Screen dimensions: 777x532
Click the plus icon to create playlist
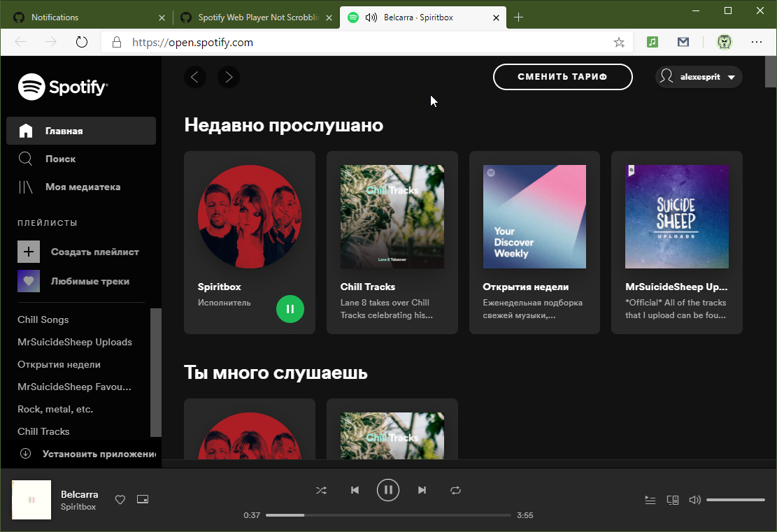pos(29,252)
